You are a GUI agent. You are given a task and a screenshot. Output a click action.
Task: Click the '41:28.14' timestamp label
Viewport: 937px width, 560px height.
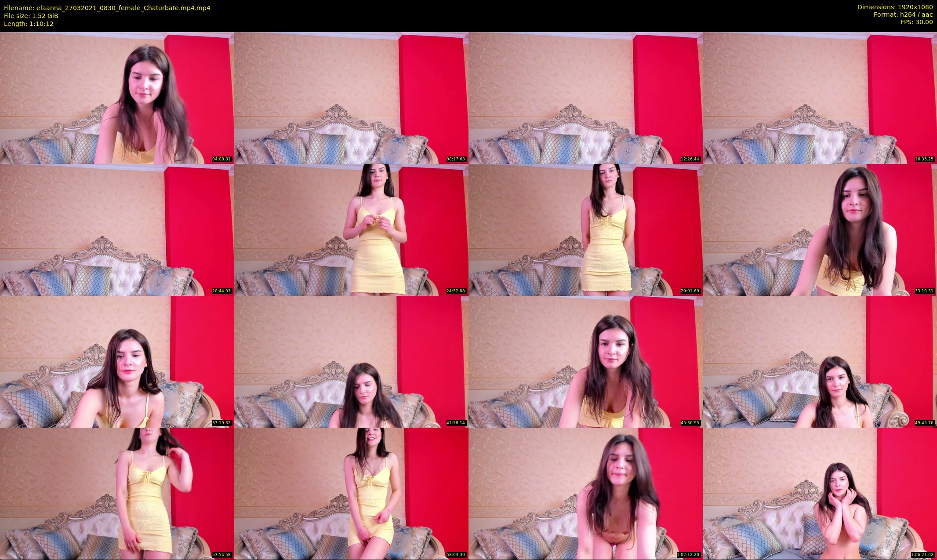coord(456,423)
